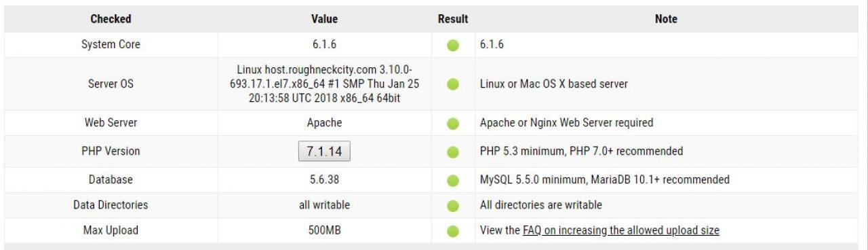This screenshot has height=250, width=868.
Task: Click the Database row green result dot
Action: 453,181
